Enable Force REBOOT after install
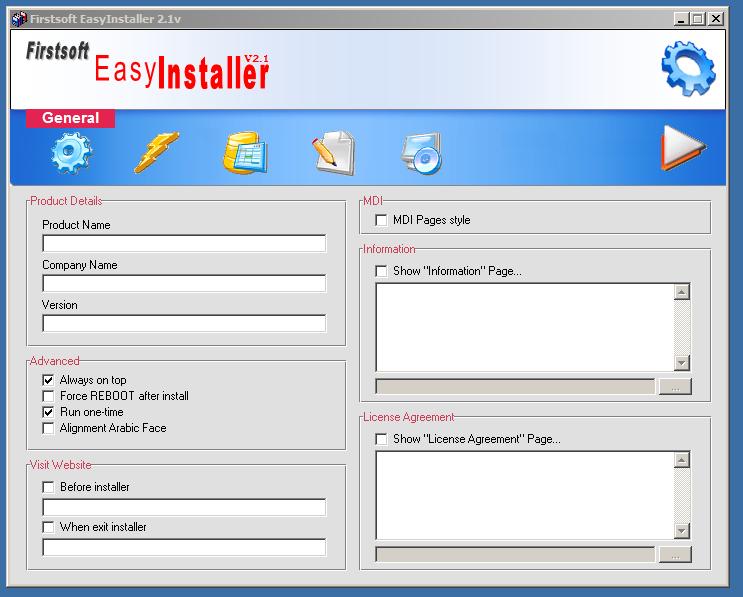Screen dimensions: 743x597 coord(48,396)
